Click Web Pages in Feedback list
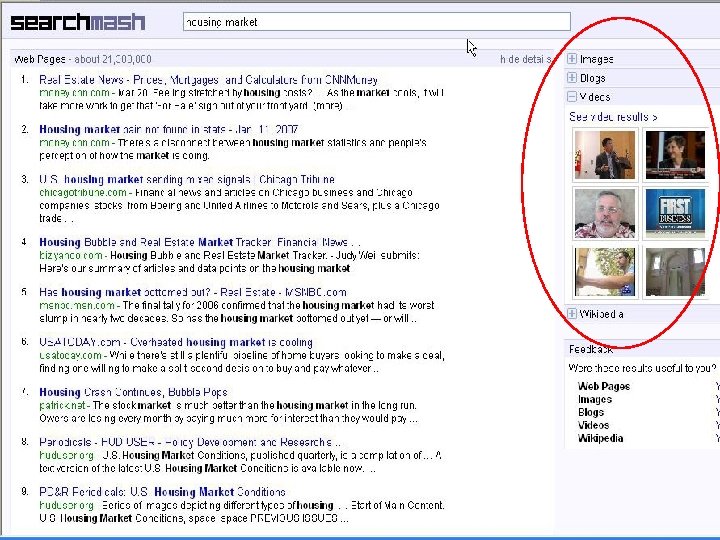 (604, 386)
